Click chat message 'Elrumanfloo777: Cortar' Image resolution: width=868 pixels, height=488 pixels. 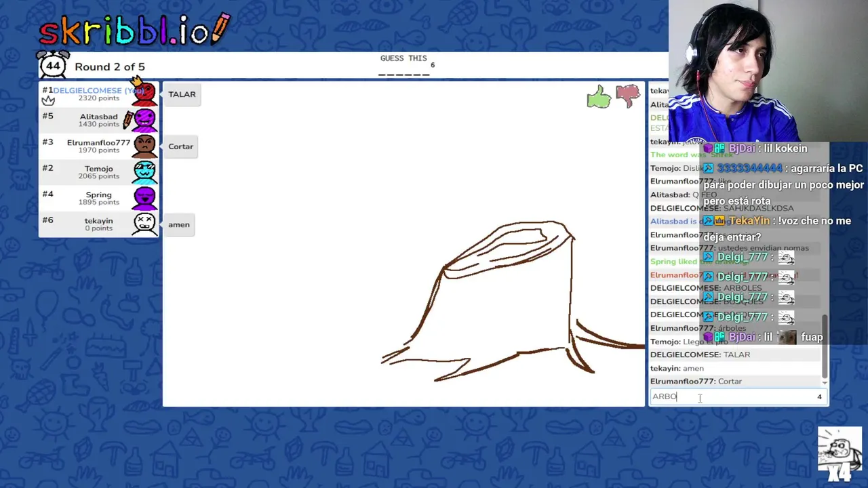(696, 382)
